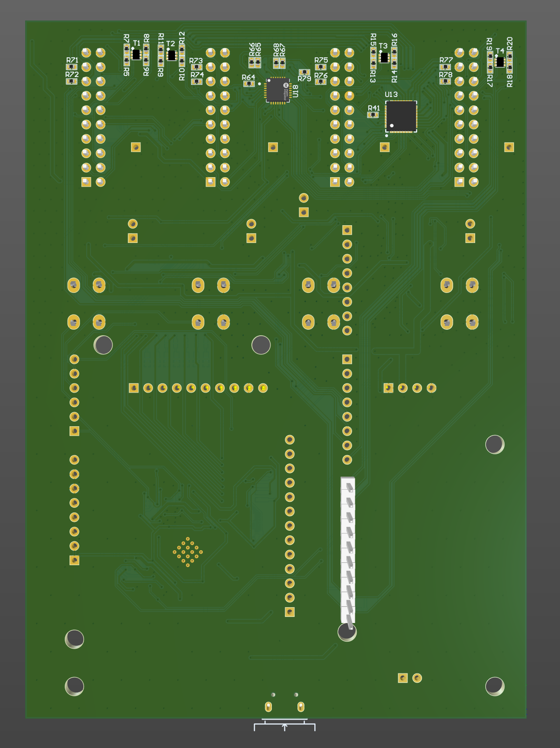The height and width of the screenshot is (748, 560).
Task: Click the U13 reference label
Action: pyautogui.click(x=391, y=95)
